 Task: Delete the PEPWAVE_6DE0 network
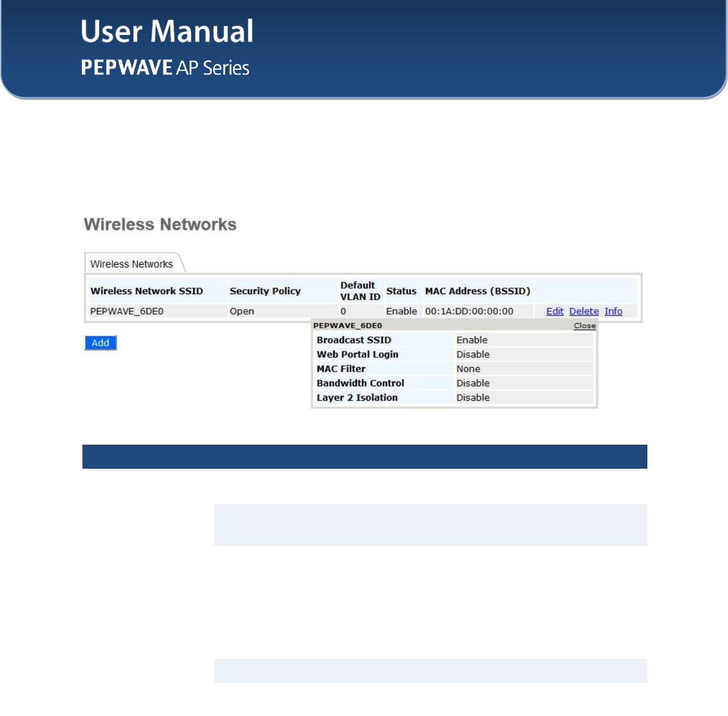[x=584, y=311]
